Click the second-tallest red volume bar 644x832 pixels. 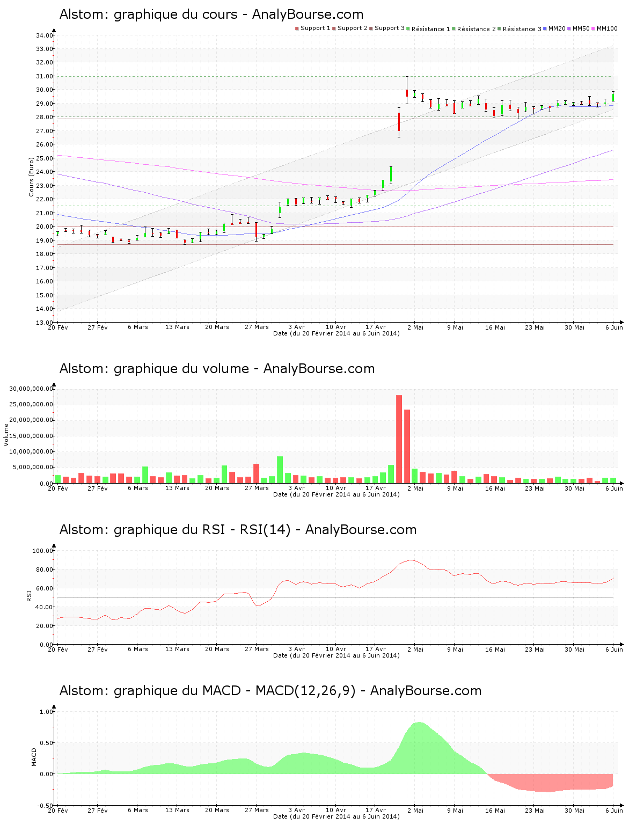pos(407,447)
